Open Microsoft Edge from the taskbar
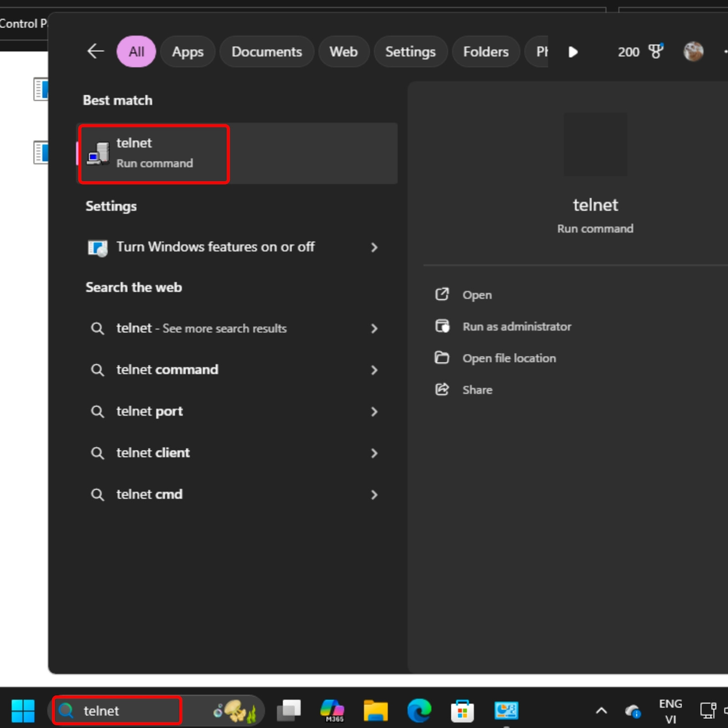 419,711
